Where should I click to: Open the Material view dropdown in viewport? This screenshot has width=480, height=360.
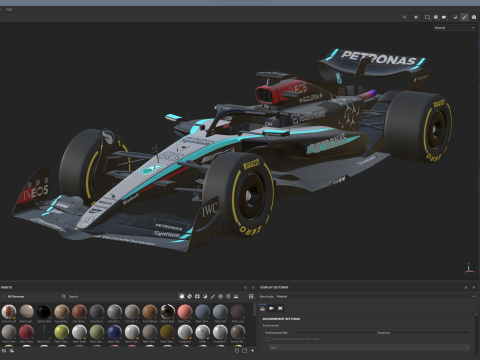point(454,28)
